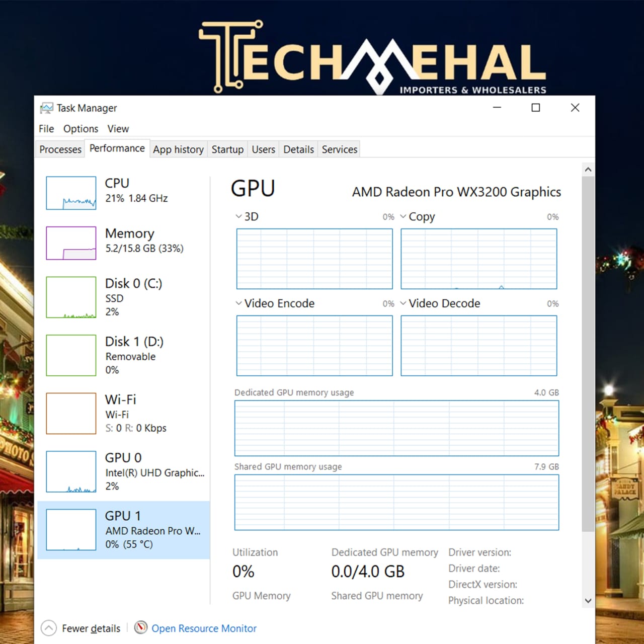Click the 'Driver version:' label

tap(479, 552)
